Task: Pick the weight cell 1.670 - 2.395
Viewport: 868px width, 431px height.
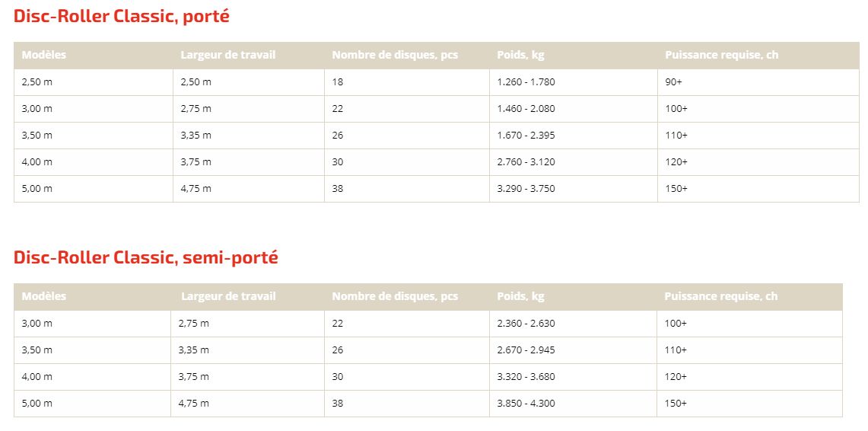Action: 526,136
